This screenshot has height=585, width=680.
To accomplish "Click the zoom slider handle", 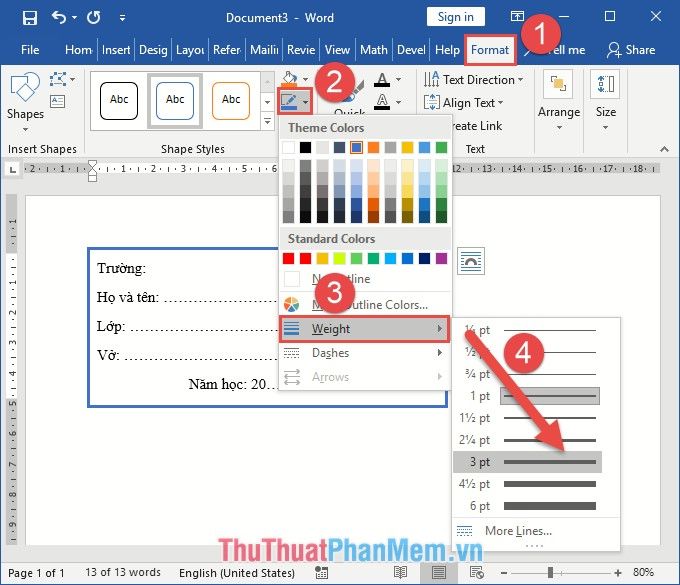I will (550, 573).
